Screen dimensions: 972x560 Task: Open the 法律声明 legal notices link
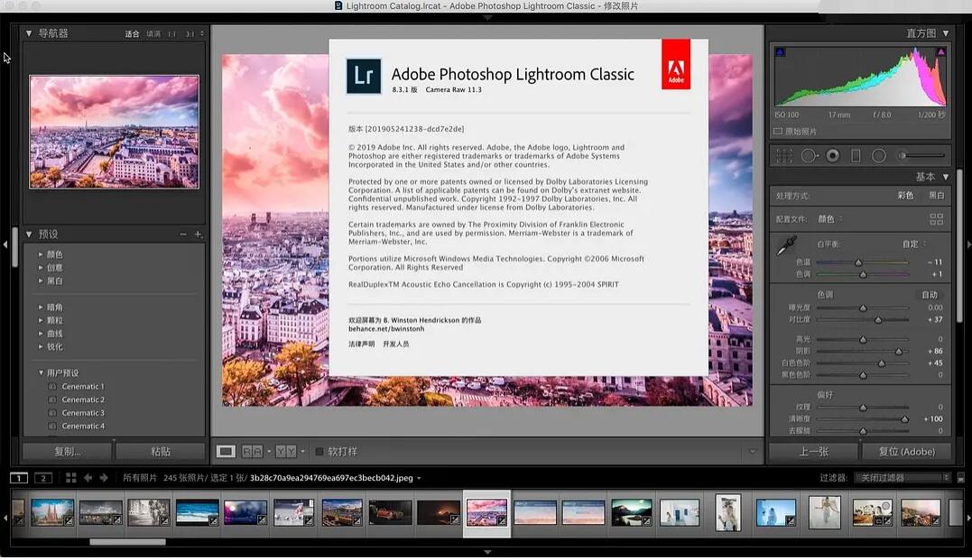pyautogui.click(x=361, y=344)
